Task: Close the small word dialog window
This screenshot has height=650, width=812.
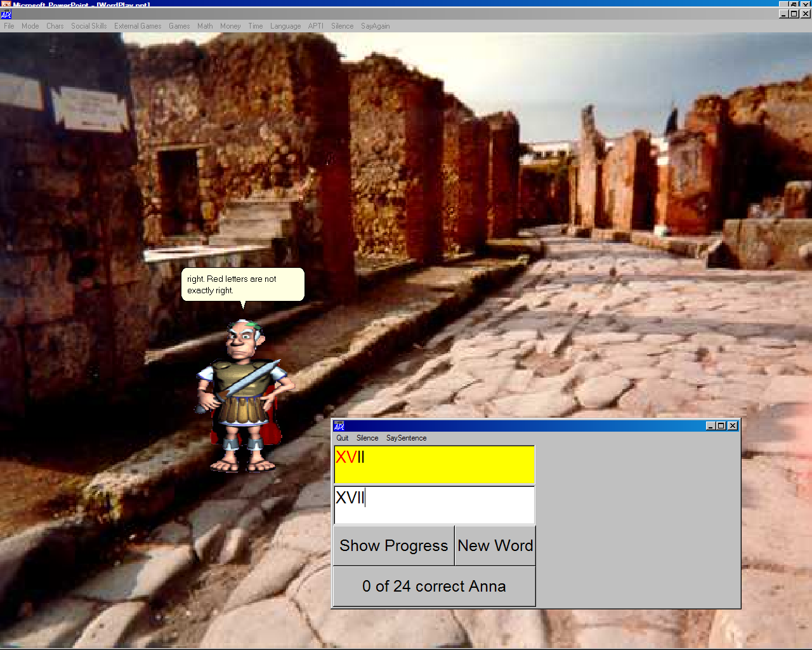Action: 733,426
